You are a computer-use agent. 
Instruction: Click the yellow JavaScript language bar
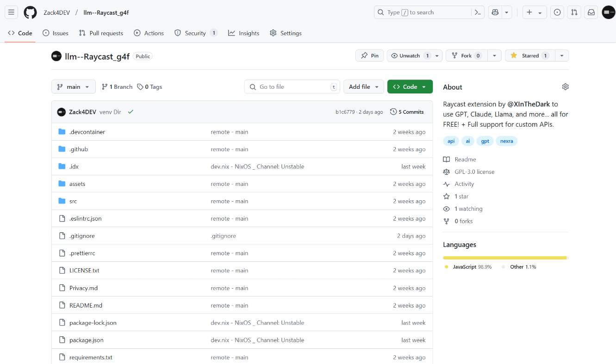(504, 258)
